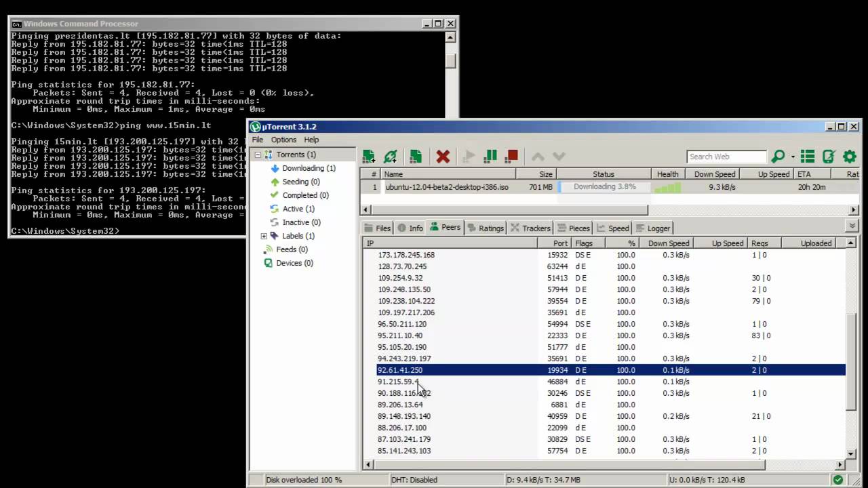Click the Downloading 3.8% progress bar
This screenshot has width=868, height=488.
click(604, 187)
